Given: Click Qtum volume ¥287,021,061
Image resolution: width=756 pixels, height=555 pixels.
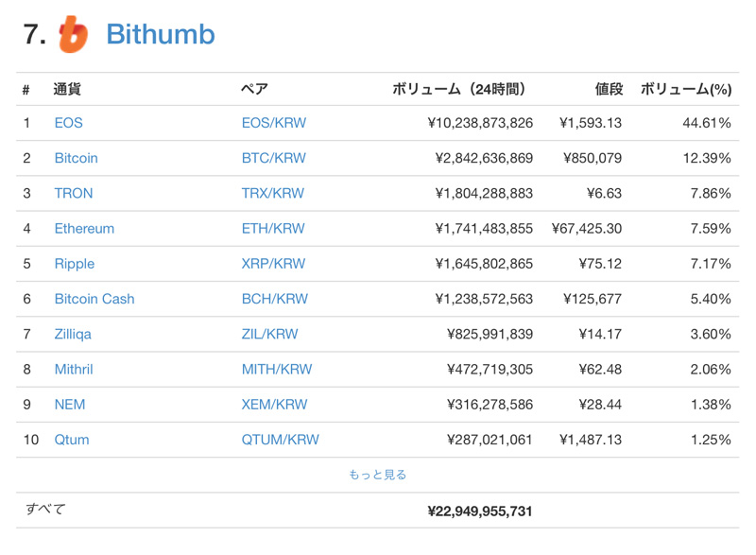Looking at the screenshot, I should coord(490,440).
